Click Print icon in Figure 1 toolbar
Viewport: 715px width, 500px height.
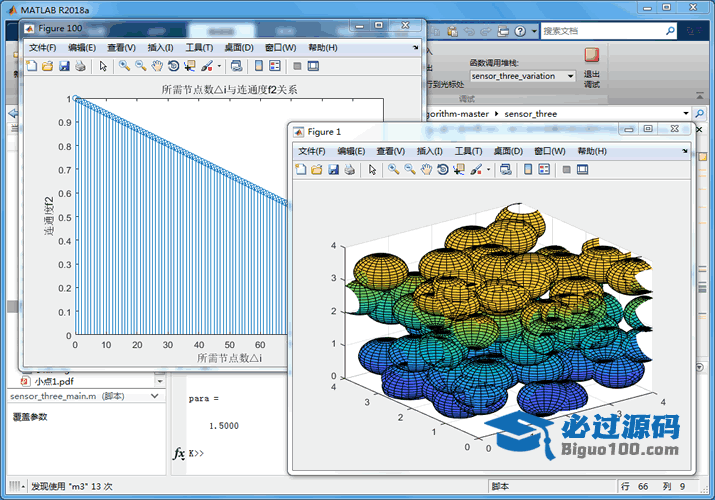pos(349,170)
